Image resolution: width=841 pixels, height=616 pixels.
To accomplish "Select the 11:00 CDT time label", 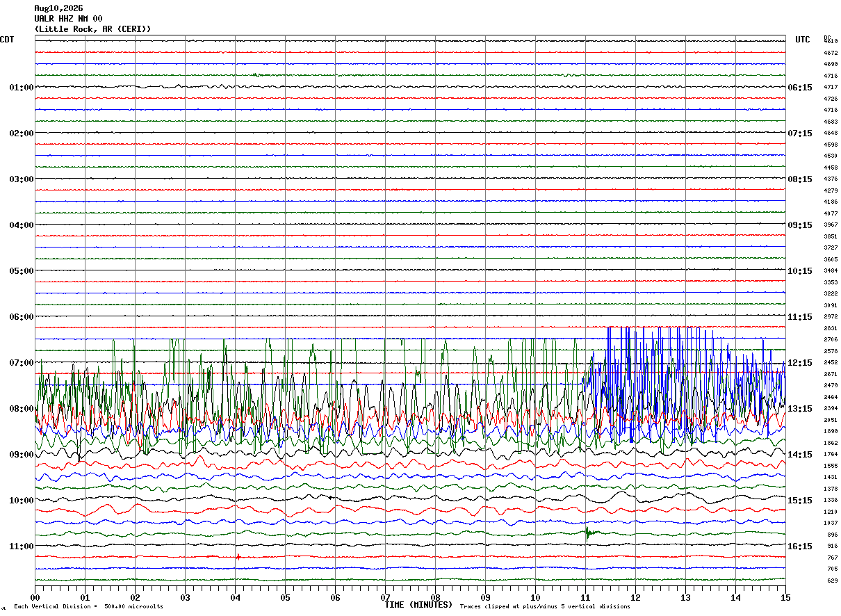I will tap(21, 546).
